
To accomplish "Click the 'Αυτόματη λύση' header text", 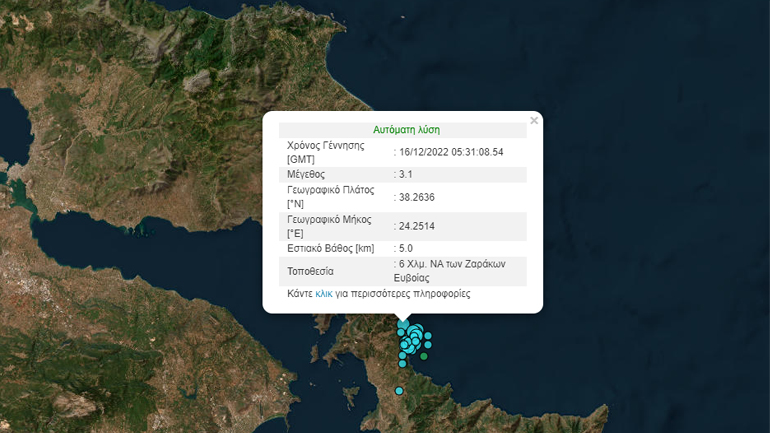I will point(406,130).
